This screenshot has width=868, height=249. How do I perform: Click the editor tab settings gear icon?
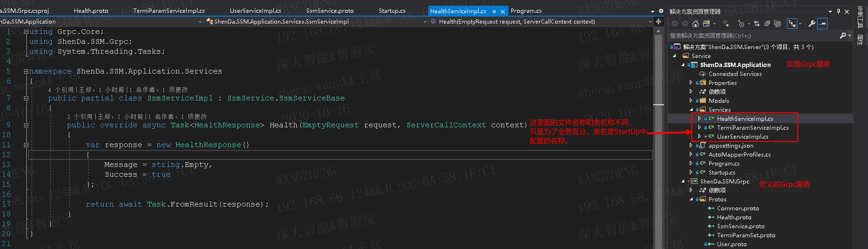click(661, 11)
